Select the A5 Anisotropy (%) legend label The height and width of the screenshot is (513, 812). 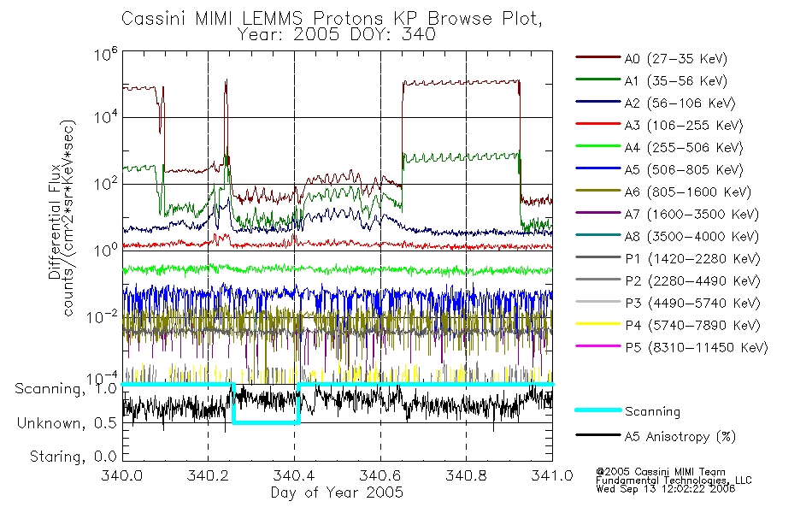(680, 437)
